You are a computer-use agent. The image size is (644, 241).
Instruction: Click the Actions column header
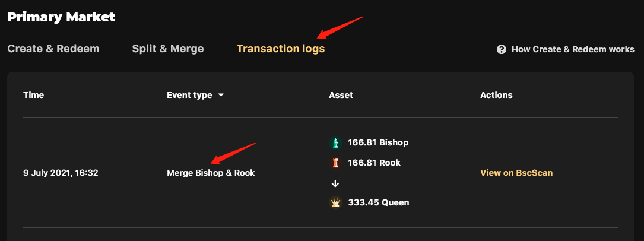click(496, 95)
